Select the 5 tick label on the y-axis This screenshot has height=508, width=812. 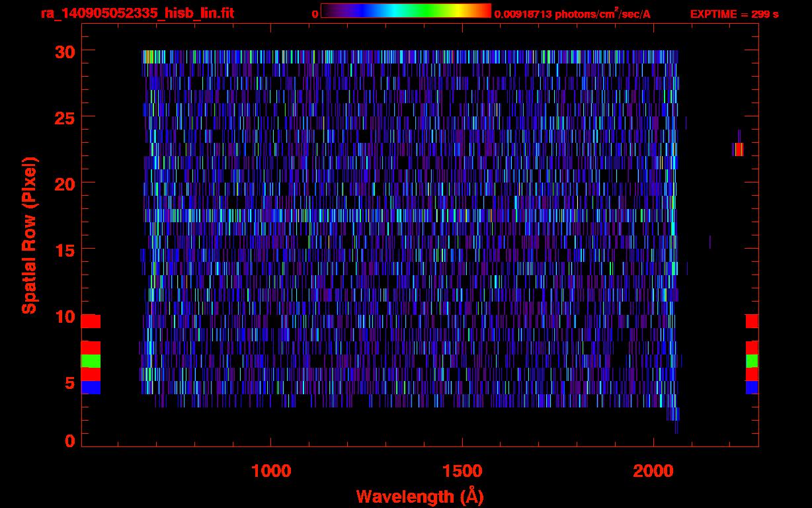coord(69,382)
